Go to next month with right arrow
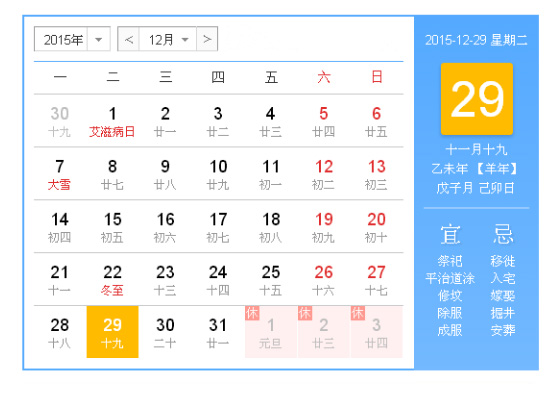The width and height of the screenshot is (560, 420). pyautogui.click(x=207, y=39)
